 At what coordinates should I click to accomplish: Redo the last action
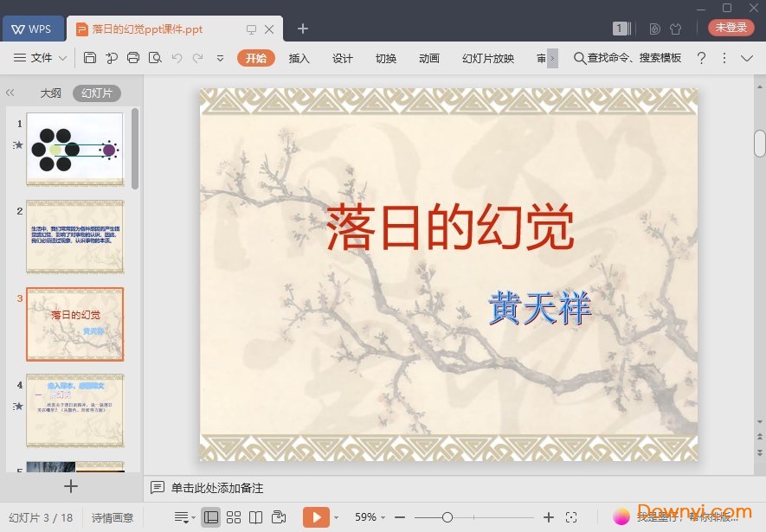(x=198, y=58)
